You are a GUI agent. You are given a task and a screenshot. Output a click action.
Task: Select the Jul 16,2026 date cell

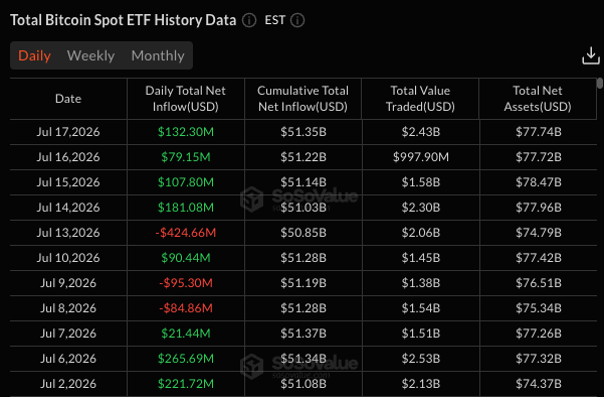coord(68,157)
